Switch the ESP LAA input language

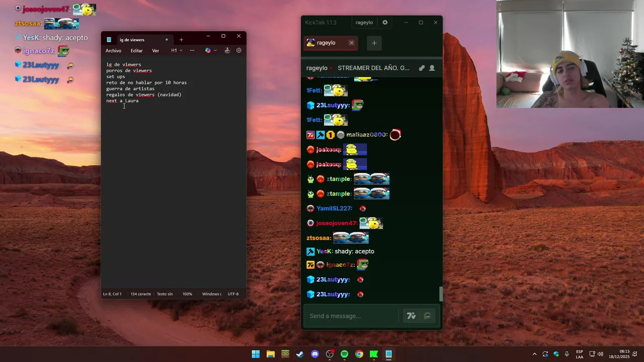(x=580, y=354)
